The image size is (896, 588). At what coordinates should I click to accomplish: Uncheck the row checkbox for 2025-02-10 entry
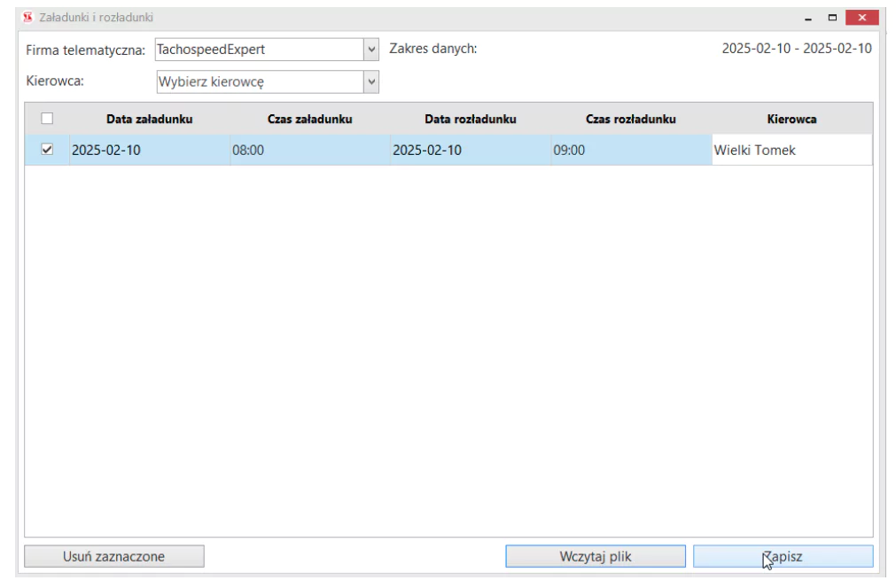point(48,150)
